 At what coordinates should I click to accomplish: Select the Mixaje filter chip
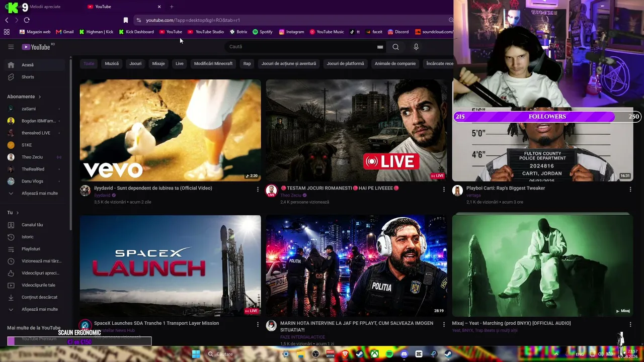158,64
